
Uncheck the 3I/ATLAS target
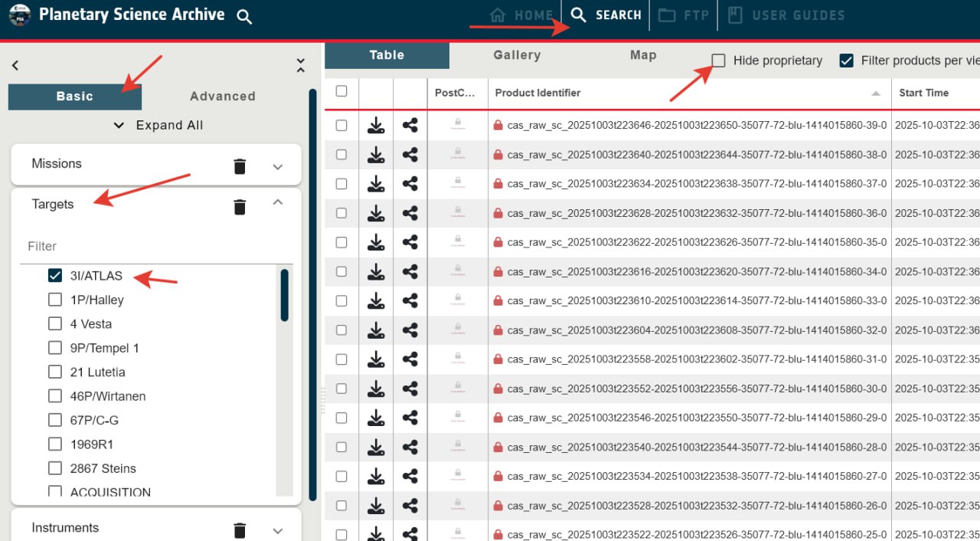pyautogui.click(x=55, y=276)
